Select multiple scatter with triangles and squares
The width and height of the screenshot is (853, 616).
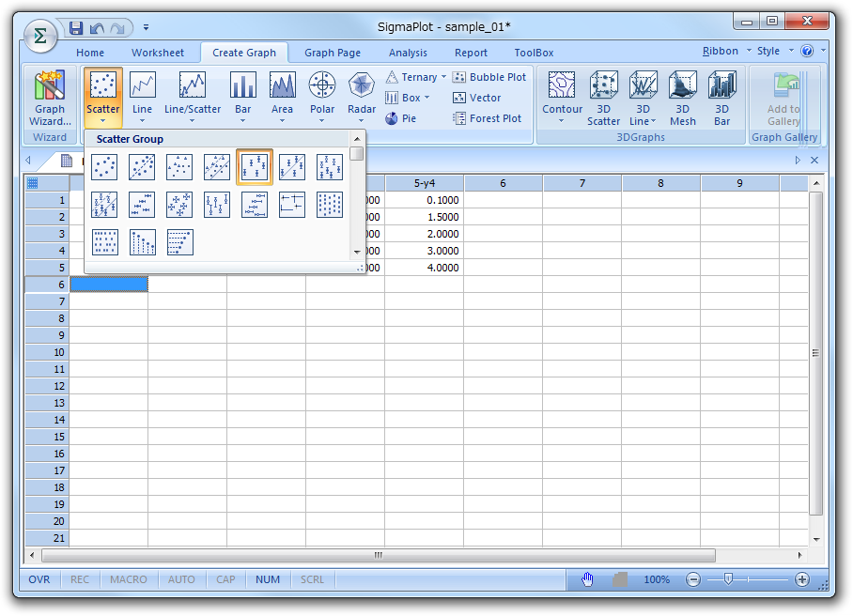(x=179, y=167)
